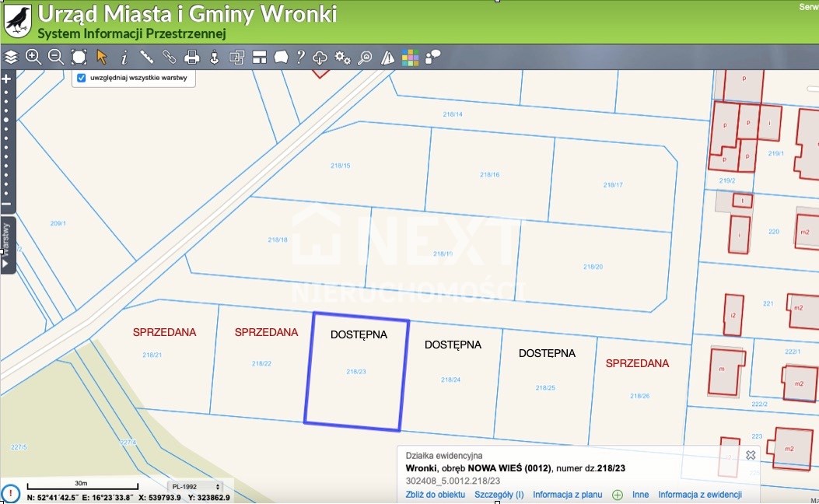819x504 pixels.
Task: Uncheck 'uwzględniaj wszystkie warstwy' checkbox
Action: click(x=81, y=78)
